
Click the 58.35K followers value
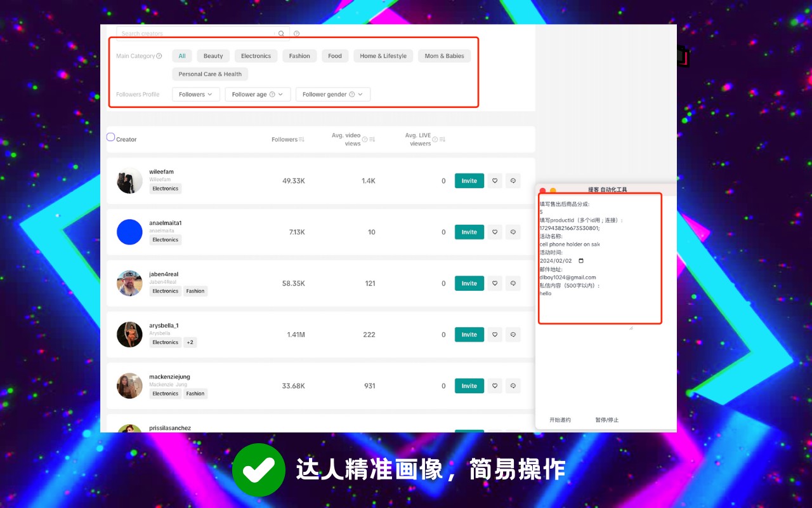[294, 283]
